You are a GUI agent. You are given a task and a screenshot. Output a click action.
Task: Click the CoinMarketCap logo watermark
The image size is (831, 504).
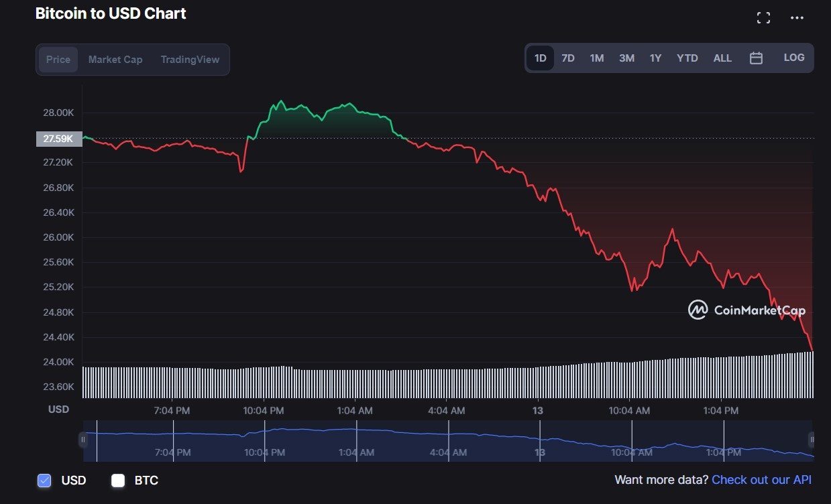click(747, 310)
